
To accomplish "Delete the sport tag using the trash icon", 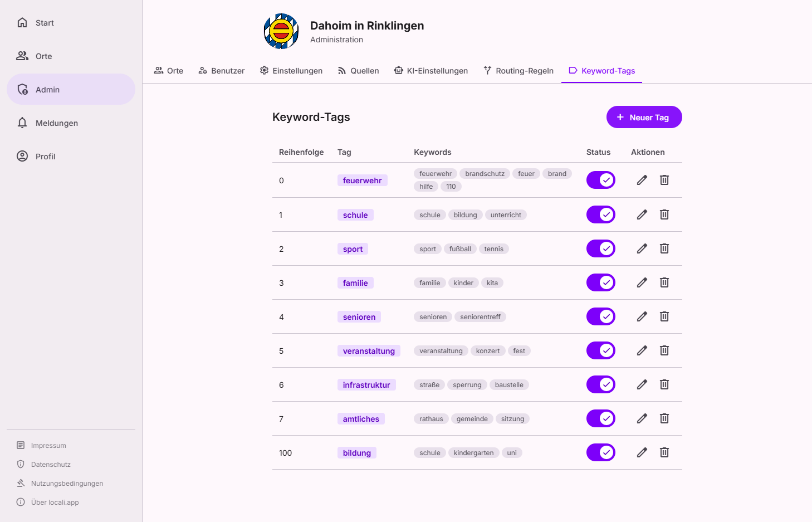I will [x=664, y=248].
